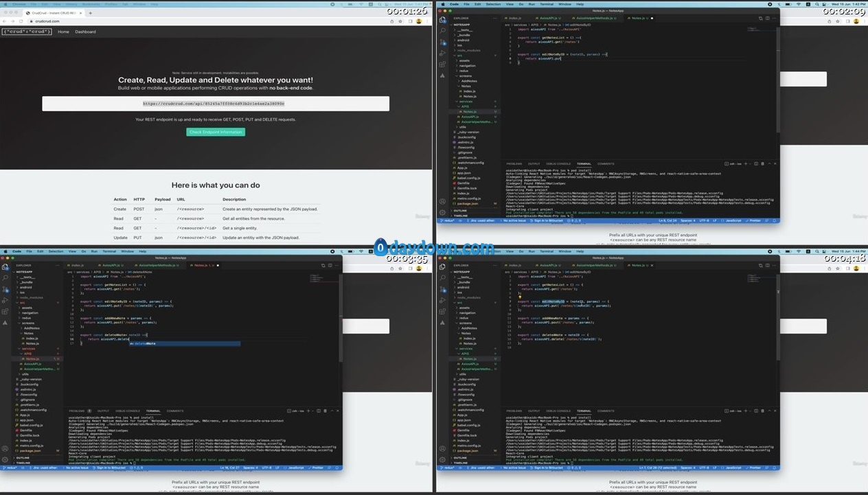Screen dimensions: 868x495
Task: Open PROBLEMS tab with badge in bottom-left frame
Action: [81, 411]
